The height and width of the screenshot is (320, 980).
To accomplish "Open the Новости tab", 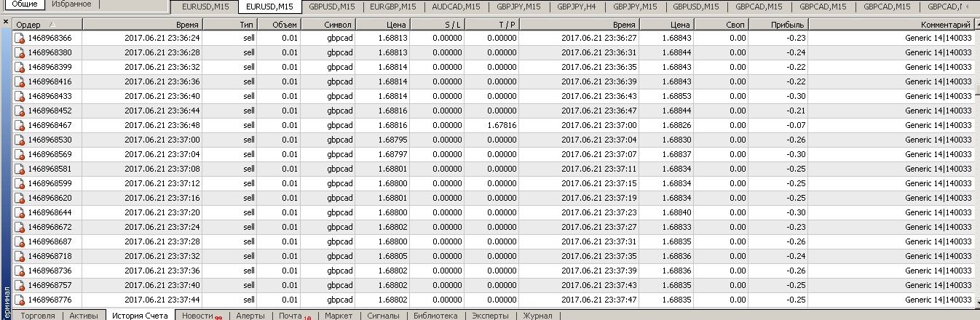I will (201, 316).
